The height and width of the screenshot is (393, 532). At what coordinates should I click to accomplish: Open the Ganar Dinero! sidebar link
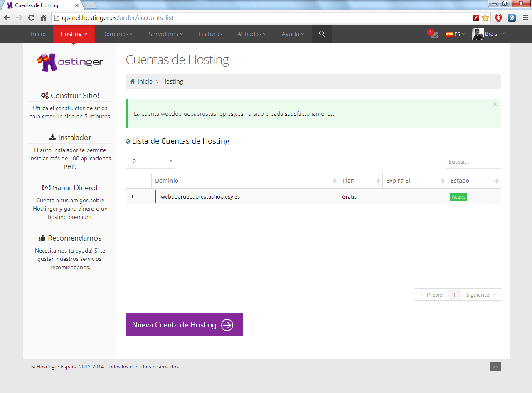click(x=70, y=188)
